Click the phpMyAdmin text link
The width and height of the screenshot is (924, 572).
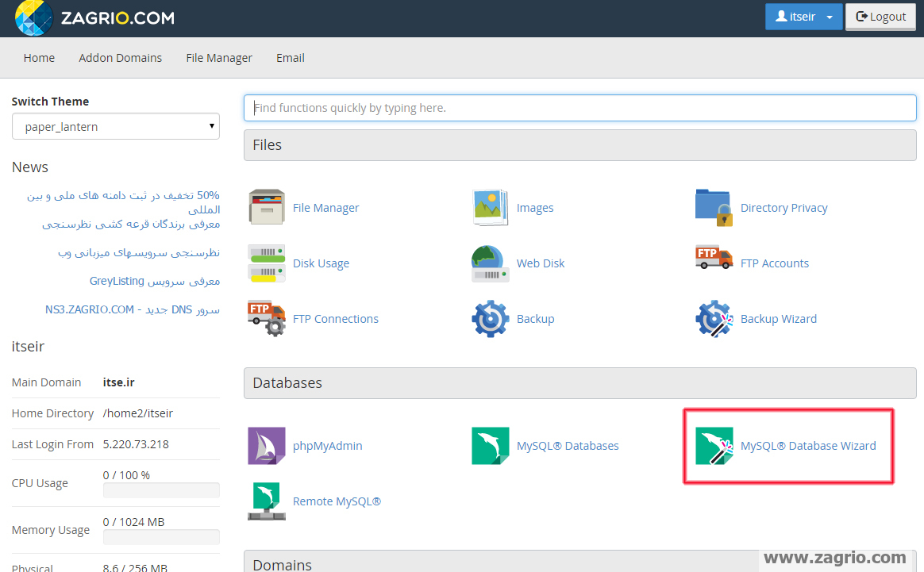click(328, 446)
